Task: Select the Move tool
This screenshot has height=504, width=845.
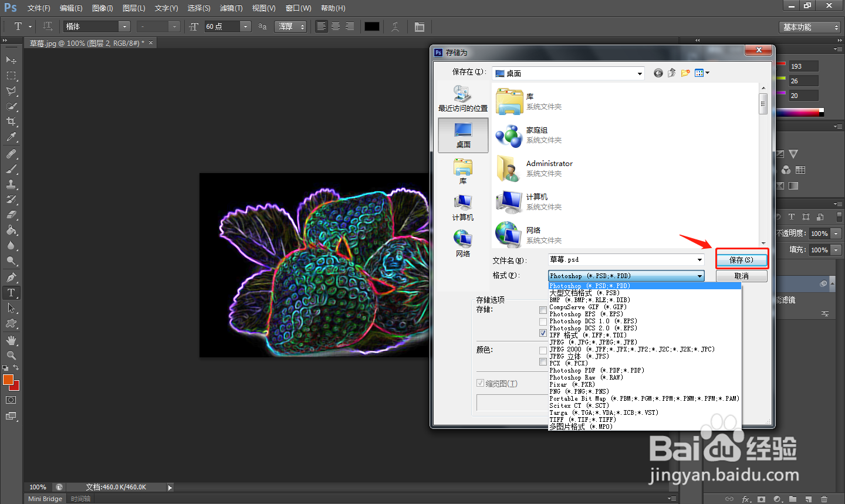Action: pos(11,60)
